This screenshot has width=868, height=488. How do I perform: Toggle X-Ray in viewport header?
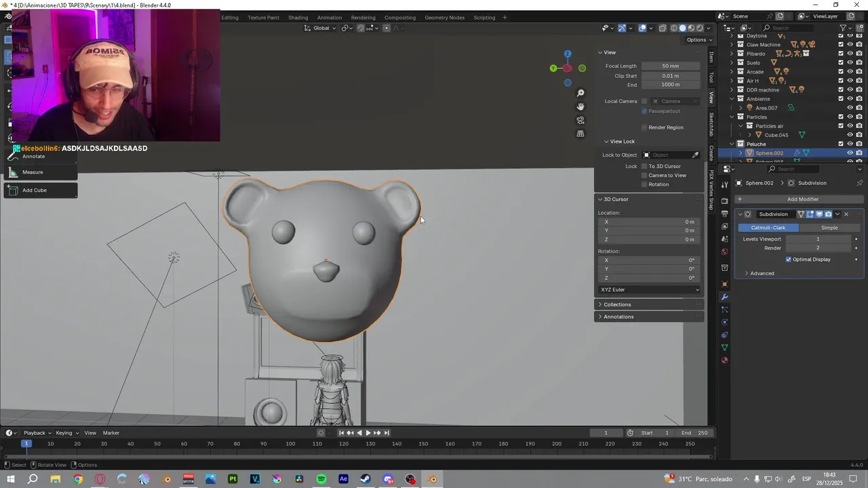coord(661,28)
